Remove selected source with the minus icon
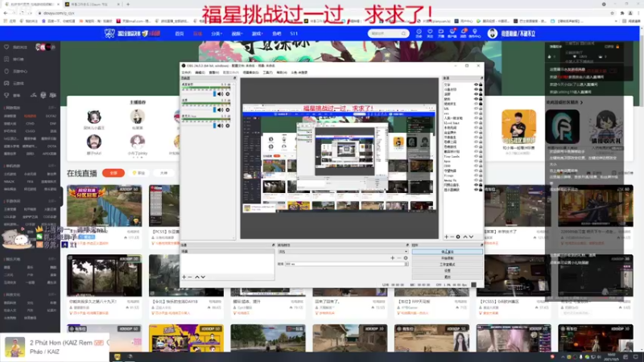 [x=452, y=237]
